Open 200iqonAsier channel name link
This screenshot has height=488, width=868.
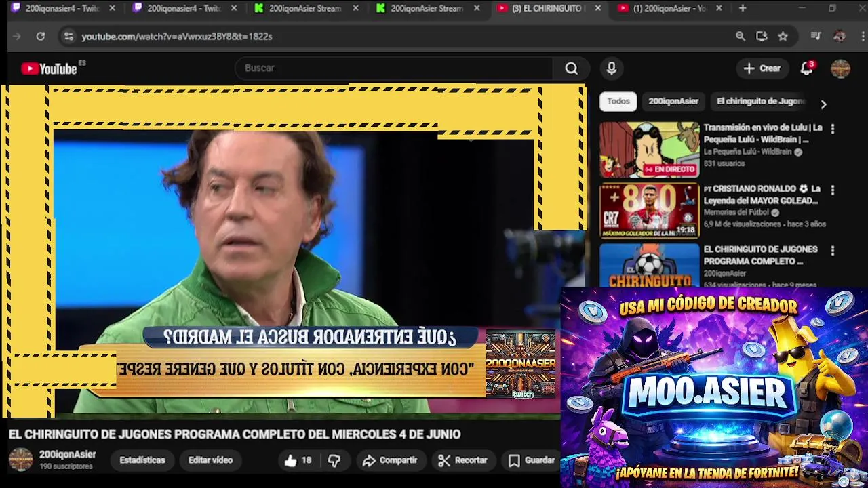(x=67, y=455)
